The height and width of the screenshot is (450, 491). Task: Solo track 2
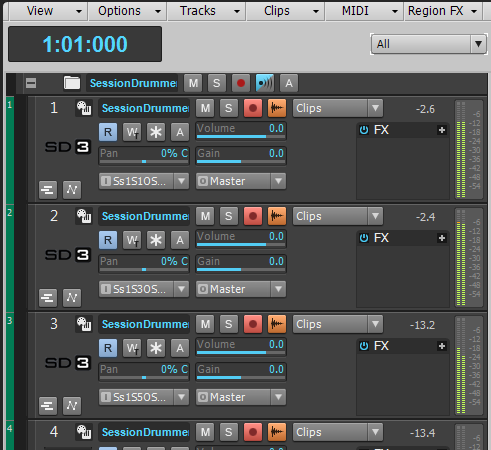[229, 216]
